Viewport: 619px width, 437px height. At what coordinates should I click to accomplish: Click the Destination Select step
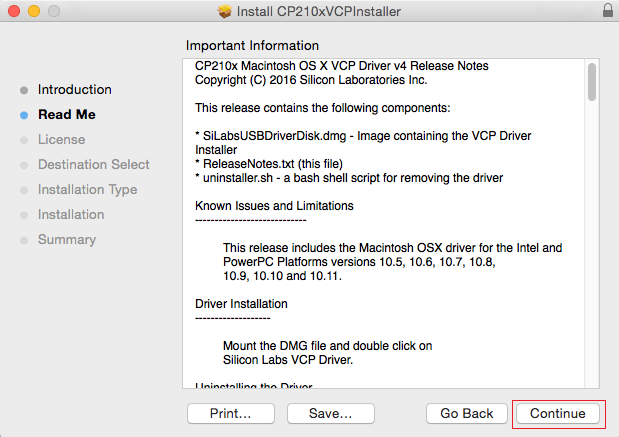(94, 165)
